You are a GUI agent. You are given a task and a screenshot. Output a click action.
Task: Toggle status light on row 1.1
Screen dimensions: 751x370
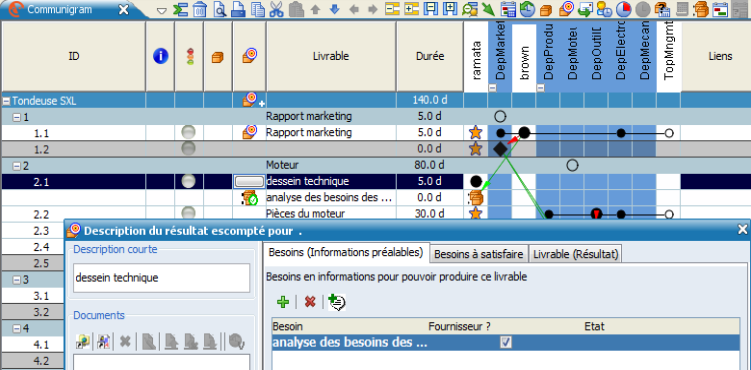tap(189, 133)
